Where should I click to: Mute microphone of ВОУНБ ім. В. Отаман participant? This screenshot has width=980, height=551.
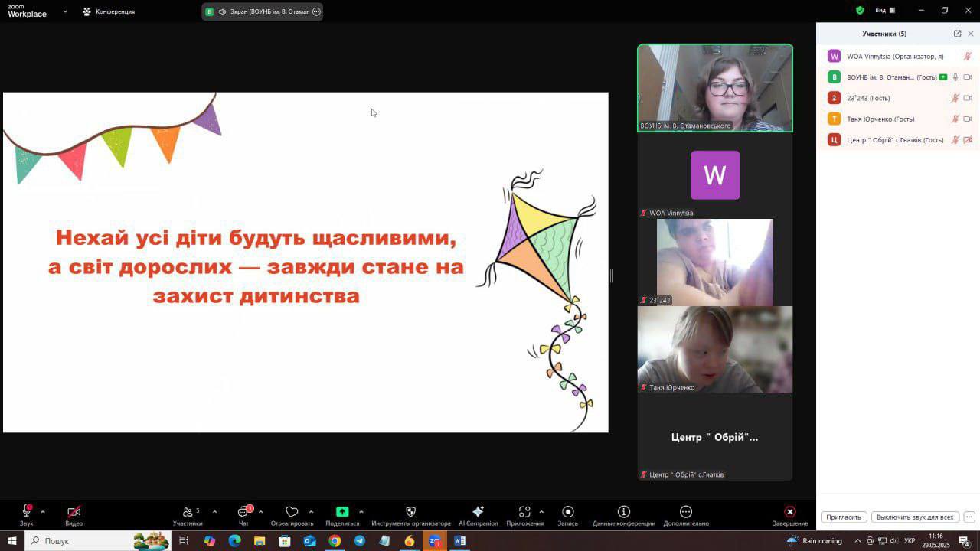(955, 77)
